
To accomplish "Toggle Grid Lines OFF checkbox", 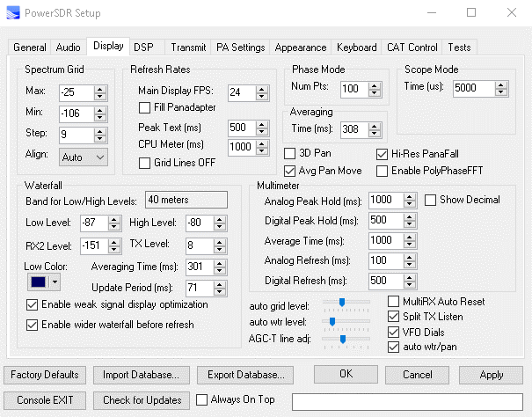I will 144,163.
